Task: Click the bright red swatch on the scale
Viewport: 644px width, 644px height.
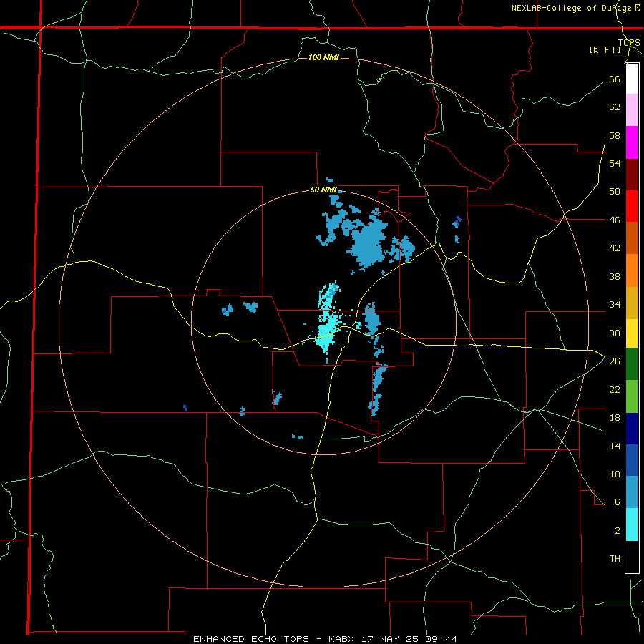Action: [632, 206]
